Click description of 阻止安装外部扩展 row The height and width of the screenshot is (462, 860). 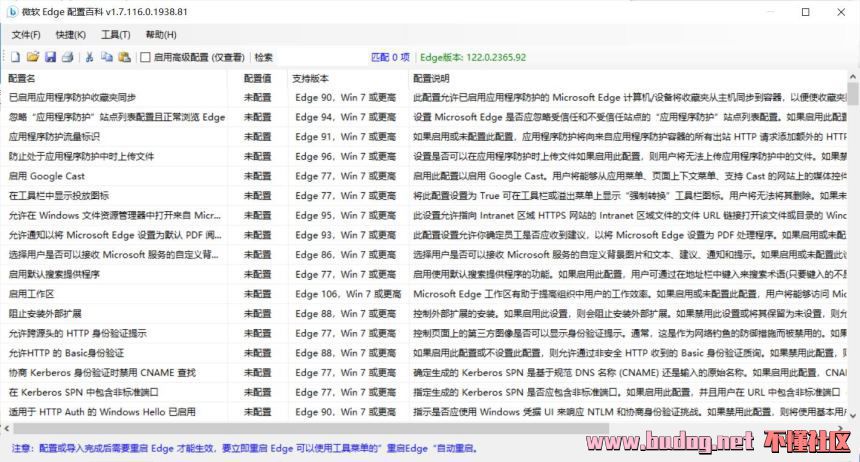coord(630,313)
